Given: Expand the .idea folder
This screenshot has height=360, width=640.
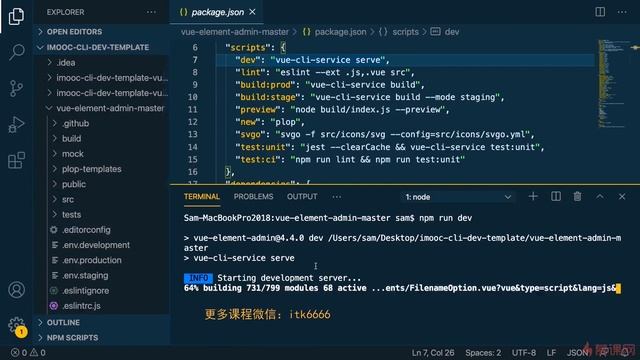Looking at the screenshot, I should click(x=101, y=62).
